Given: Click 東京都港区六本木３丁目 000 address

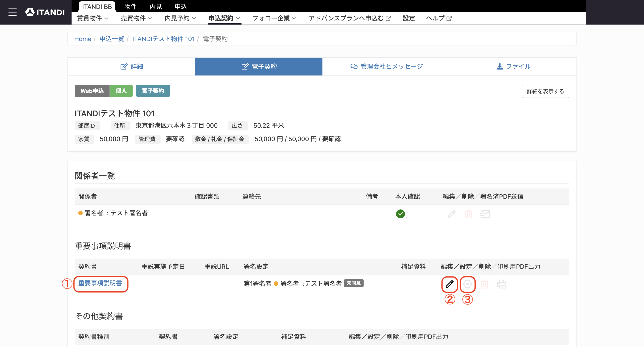Looking at the screenshot, I should (x=176, y=125).
